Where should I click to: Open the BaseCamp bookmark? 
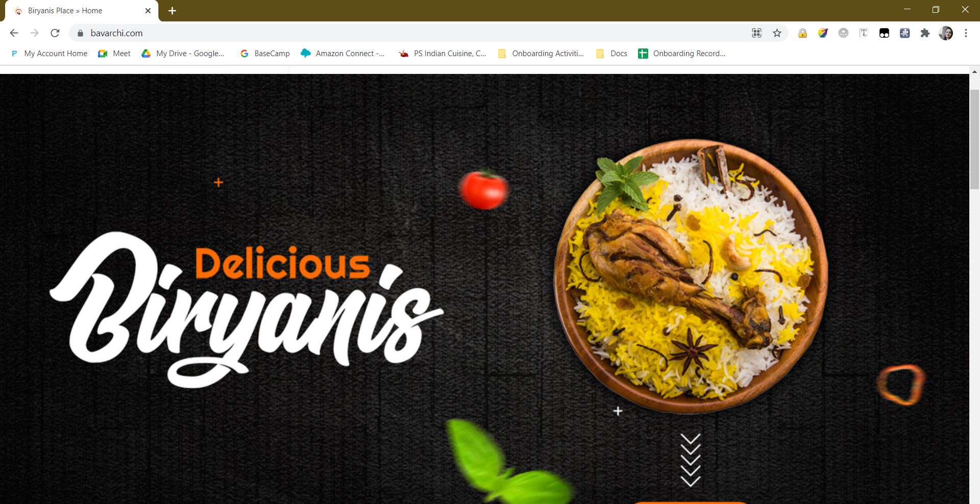point(265,54)
